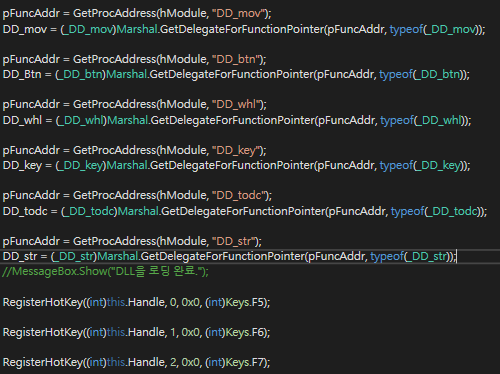Click the DD_mov = (_DD_mov)Marshal assignment line
The image size is (500, 374).
pos(244,29)
